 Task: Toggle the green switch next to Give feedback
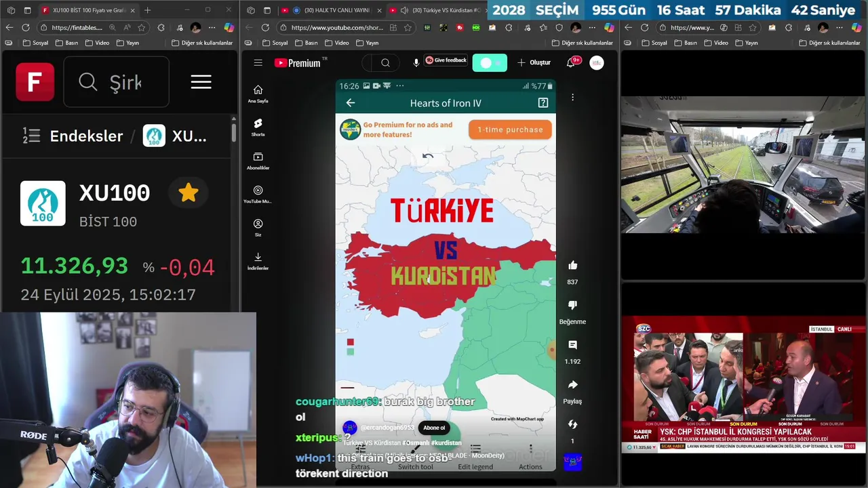(490, 62)
